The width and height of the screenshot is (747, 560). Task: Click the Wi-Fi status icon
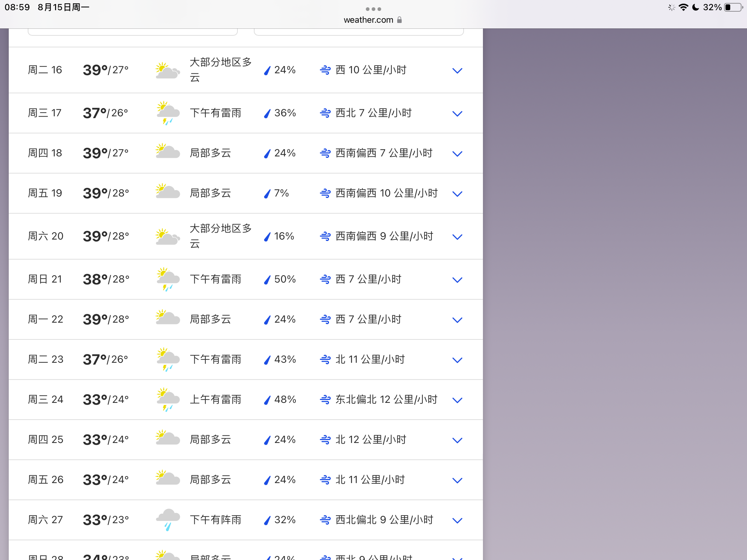[683, 7]
